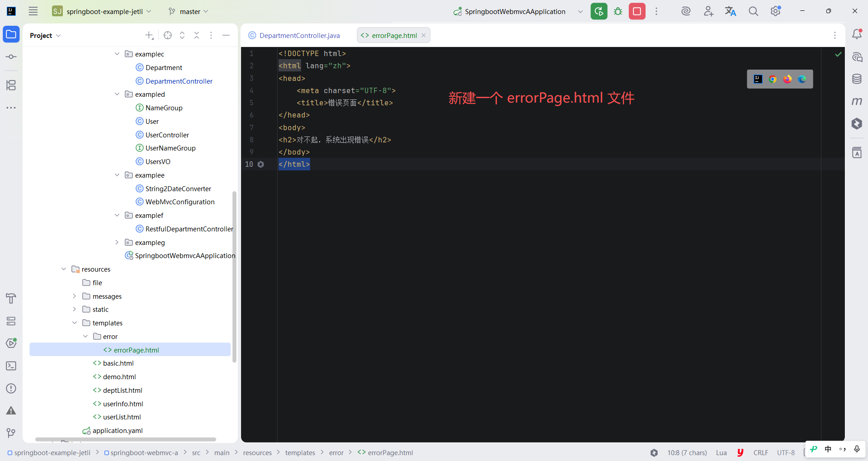Collapse the examplec package
This screenshot has height=461, width=868.
(117, 54)
